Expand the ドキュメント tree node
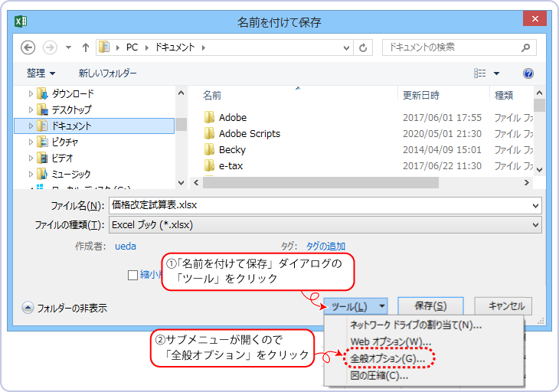This screenshot has width=559, height=392. tap(31, 126)
